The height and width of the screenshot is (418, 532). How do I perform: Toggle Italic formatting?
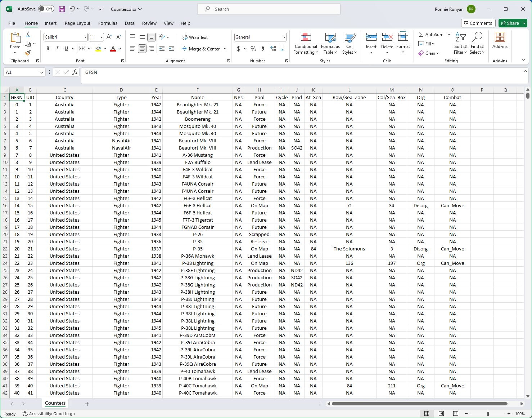pyautogui.click(x=57, y=49)
